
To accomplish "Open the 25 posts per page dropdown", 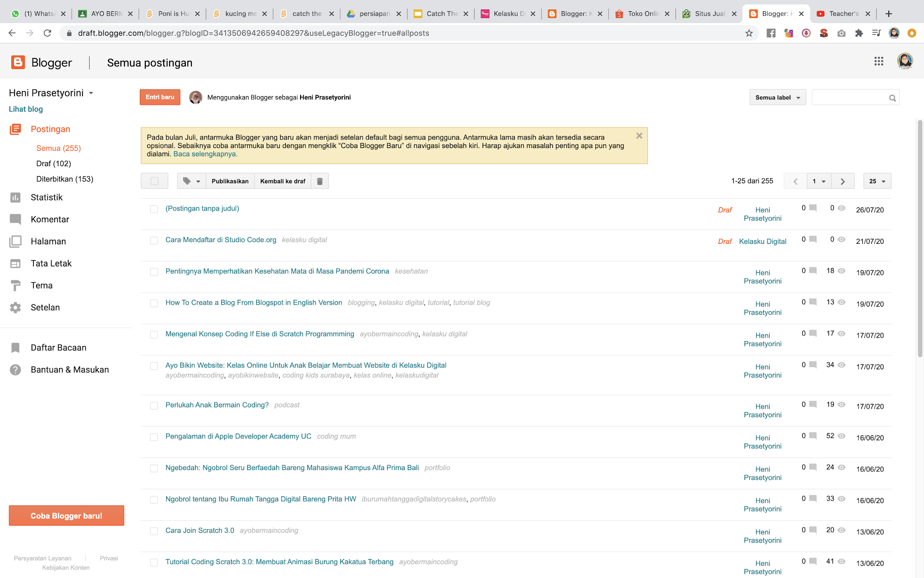I will [x=877, y=181].
